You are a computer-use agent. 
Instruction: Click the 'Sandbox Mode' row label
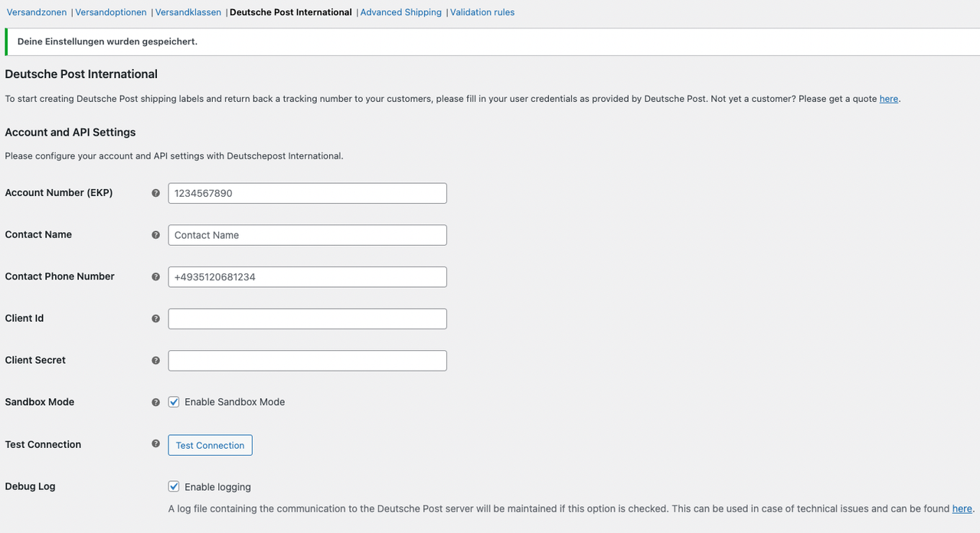tap(40, 401)
